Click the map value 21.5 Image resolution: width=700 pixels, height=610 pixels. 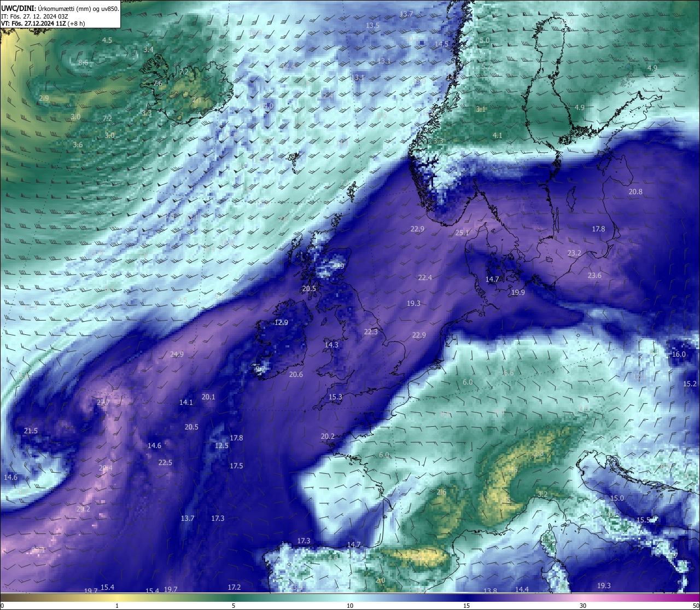pyautogui.click(x=31, y=431)
